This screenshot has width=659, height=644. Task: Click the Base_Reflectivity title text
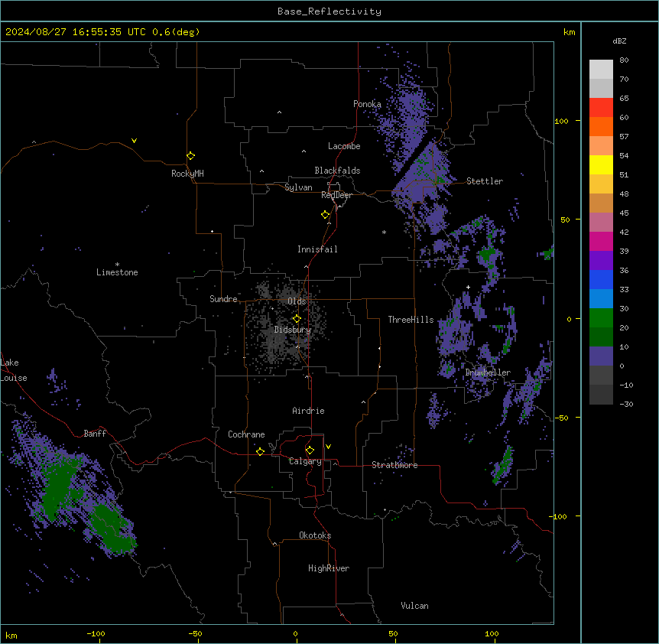coord(329,11)
